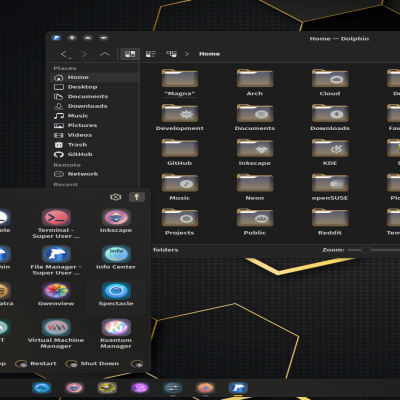
Task: Switch to Icons view mode
Action: 130,54
